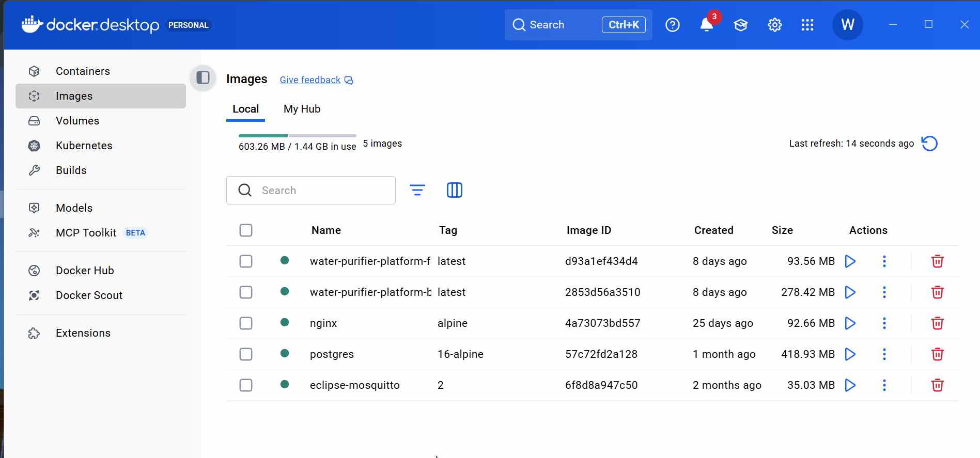Sort images by Tag column header
The height and width of the screenshot is (458, 980).
pyautogui.click(x=448, y=230)
